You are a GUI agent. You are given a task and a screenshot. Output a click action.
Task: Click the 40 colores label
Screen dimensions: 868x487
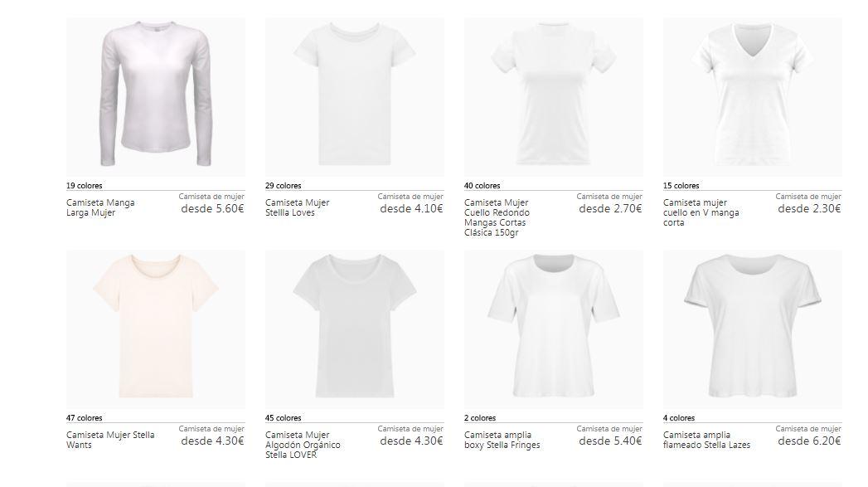482,186
